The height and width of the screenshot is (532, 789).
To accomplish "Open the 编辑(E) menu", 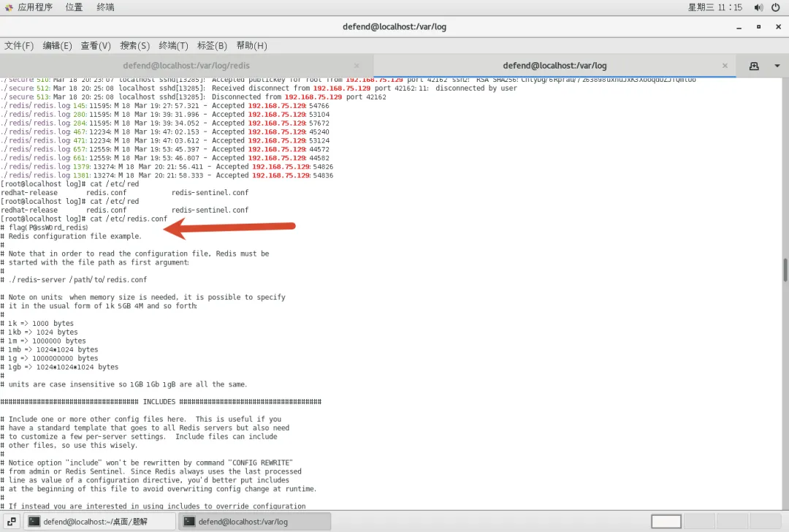I will (58, 46).
